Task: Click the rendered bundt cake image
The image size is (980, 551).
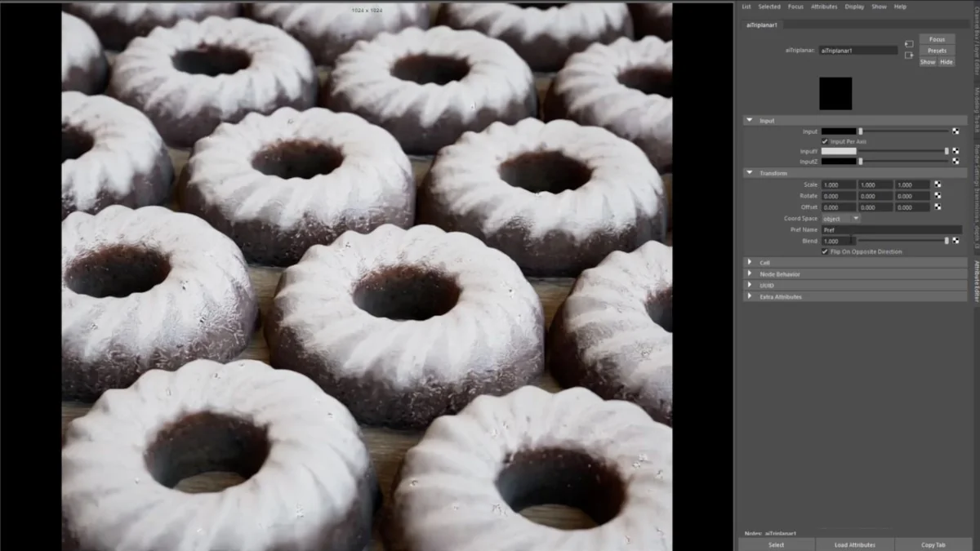Action: (x=367, y=276)
